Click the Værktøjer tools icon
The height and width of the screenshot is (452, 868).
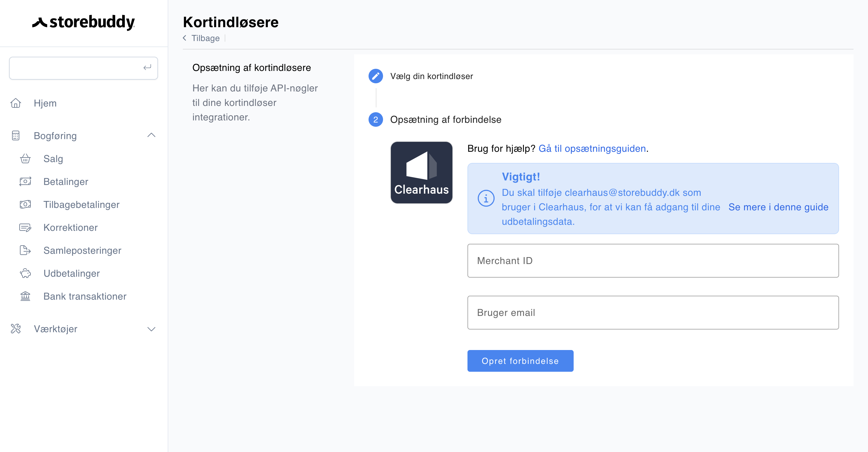click(x=16, y=329)
